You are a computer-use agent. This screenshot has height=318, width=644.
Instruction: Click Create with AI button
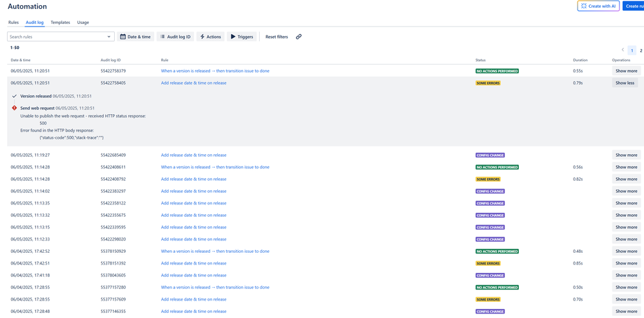[598, 6]
